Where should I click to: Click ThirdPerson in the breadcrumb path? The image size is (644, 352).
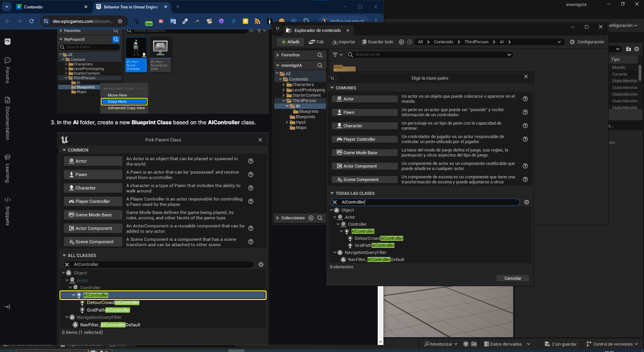tap(476, 42)
